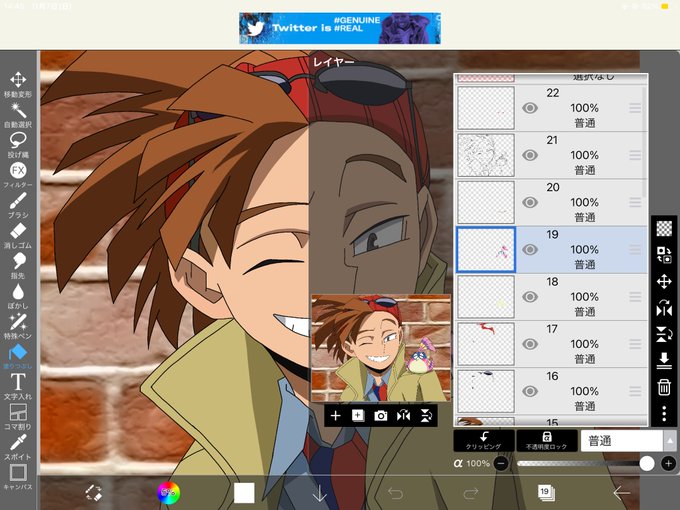Image resolution: width=680 pixels, height=510 pixels.
Task: Select the Transform (移動変形) tool
Action: coord(18,84)
